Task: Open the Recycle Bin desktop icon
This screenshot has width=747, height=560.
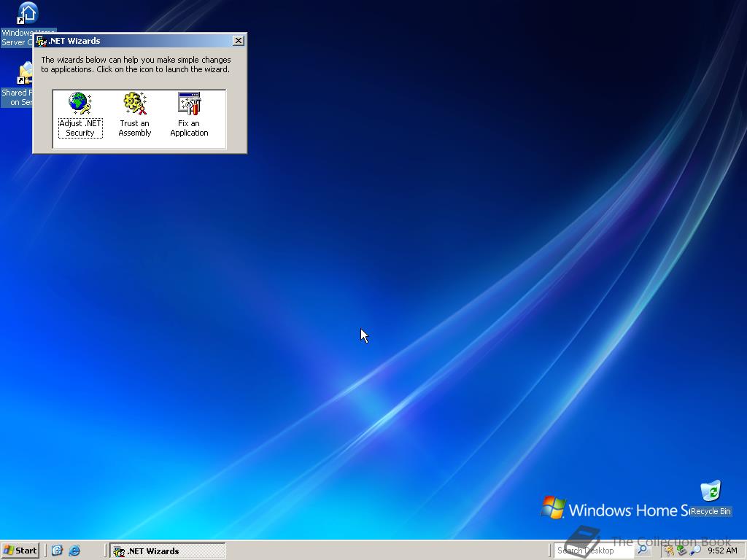Action: click(x=711, y=498)
